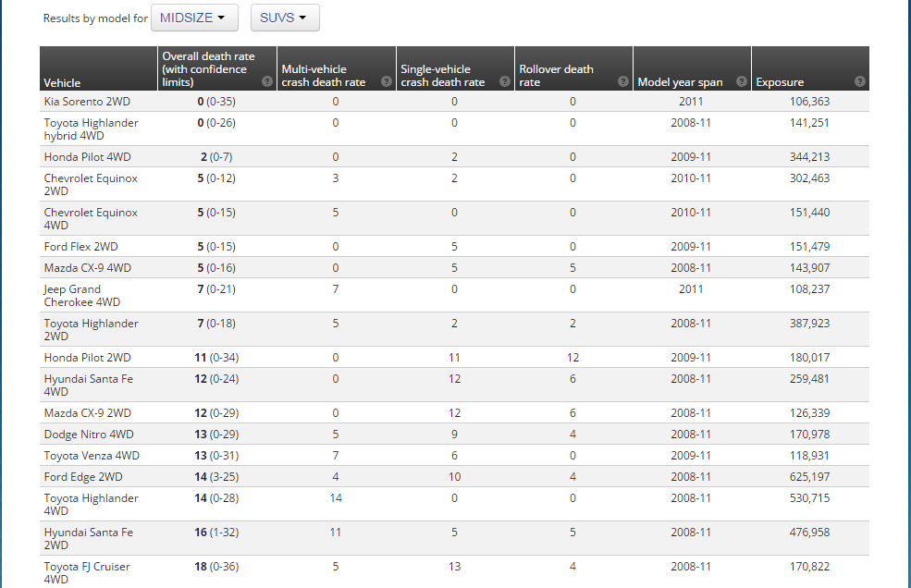
Task: Open the Exposure column help icon
Action: click(x=859, y=81)
